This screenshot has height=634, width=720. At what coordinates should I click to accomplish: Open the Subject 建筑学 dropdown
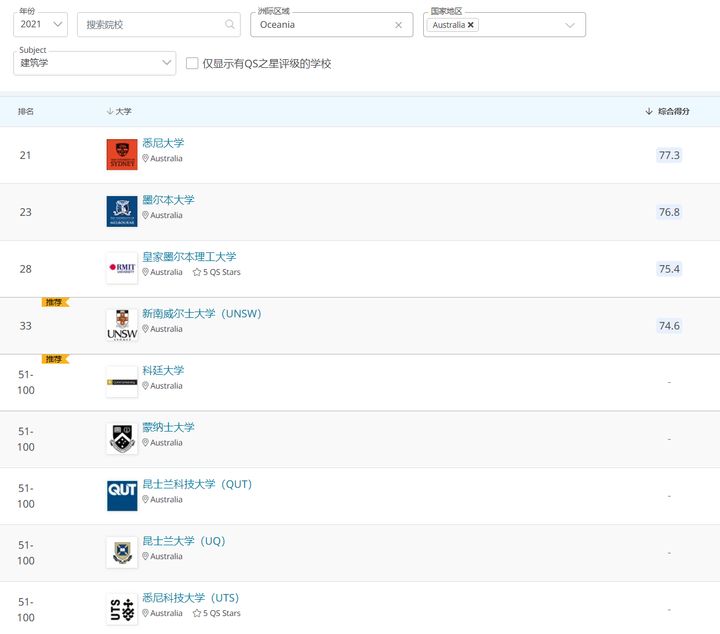coord(95,63)
